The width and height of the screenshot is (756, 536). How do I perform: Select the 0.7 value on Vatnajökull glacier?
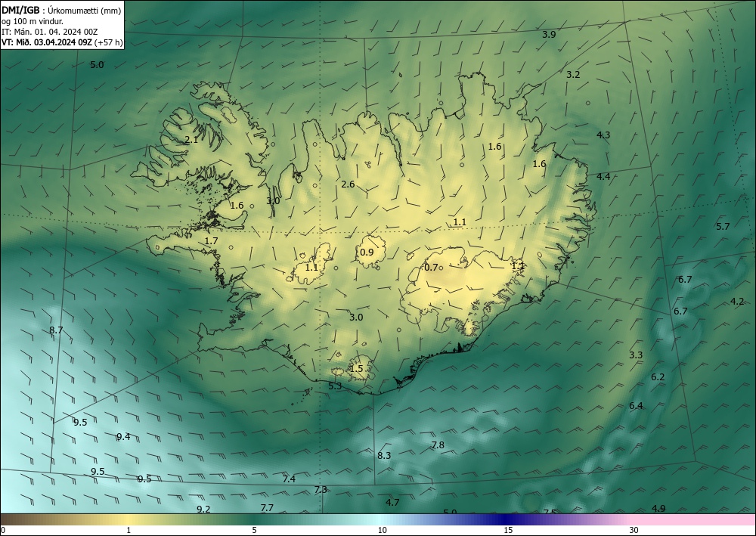point(431,268)
